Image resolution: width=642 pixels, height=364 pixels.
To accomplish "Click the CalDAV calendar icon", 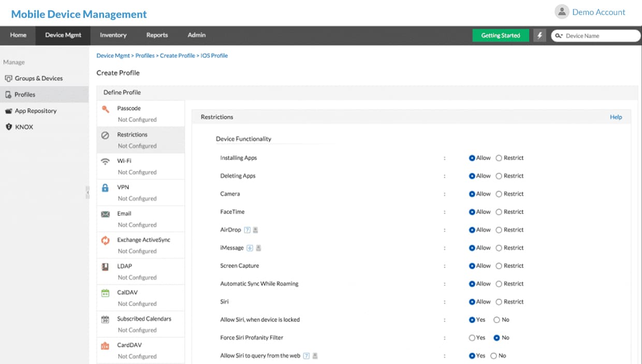I will 105,293.
